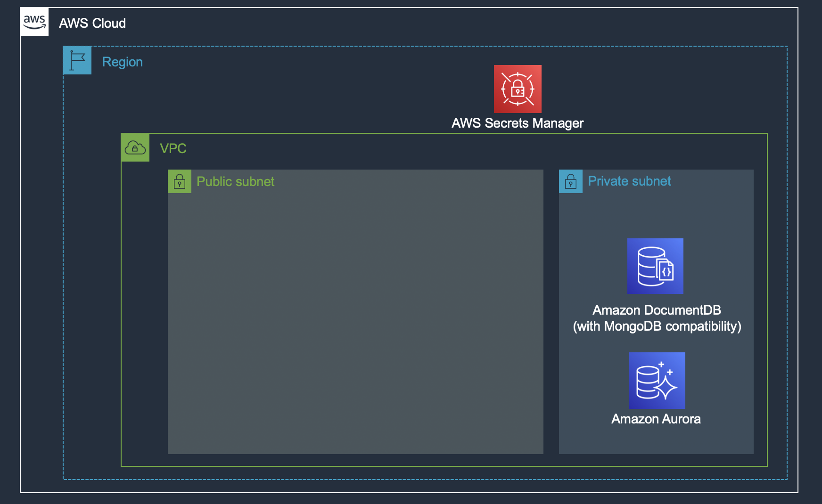Click the Amazon DocumentDB text label

pos(657,310)
